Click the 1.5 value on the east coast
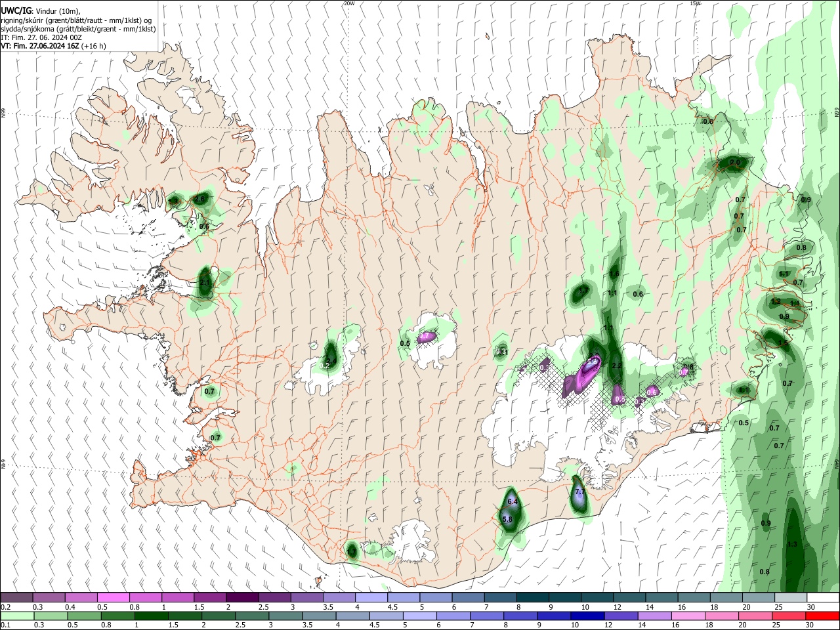 (x=783, y=343)
